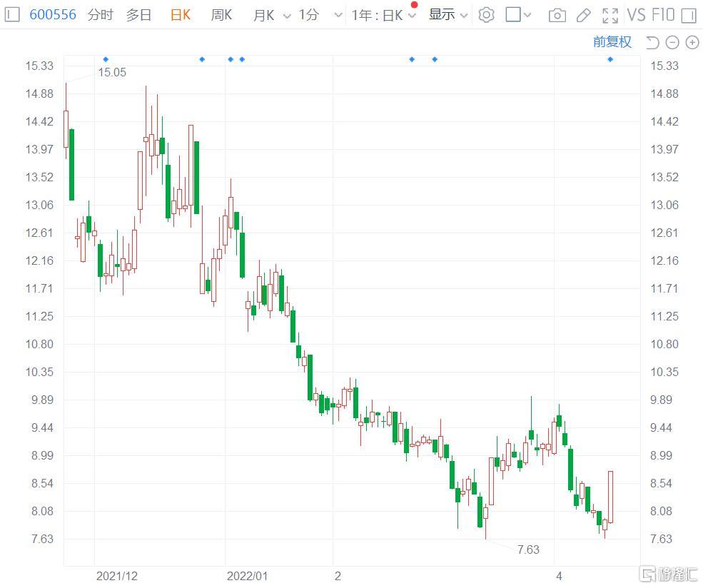Click the 2021/12 date axis label
The image size is (703, 588).
[117, 576]
